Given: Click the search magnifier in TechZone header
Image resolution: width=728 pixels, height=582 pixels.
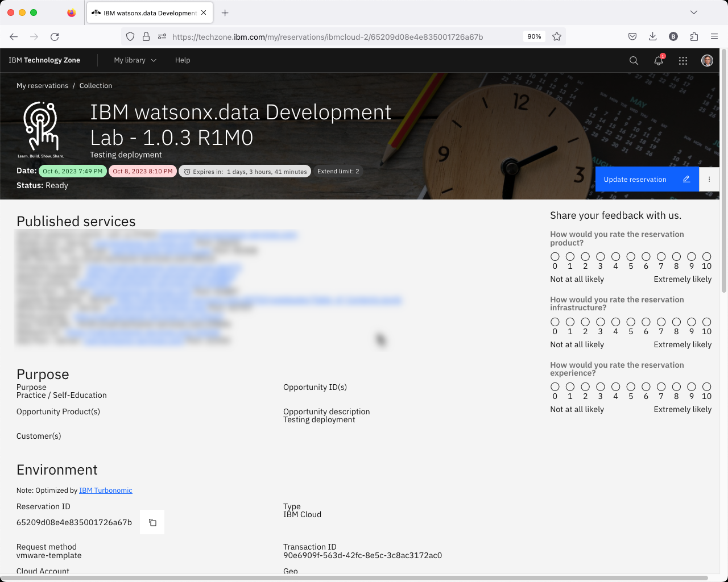Looking at the screenshot, I should coord(634,60).
